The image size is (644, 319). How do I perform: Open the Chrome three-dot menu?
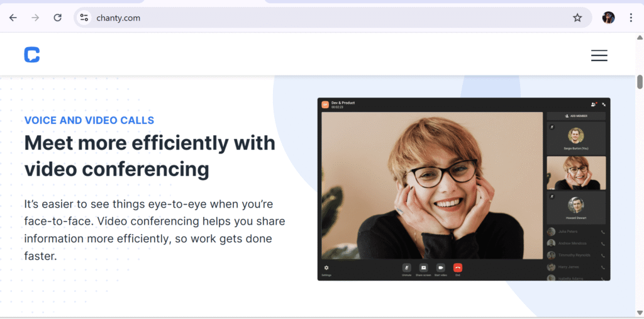[x=631, y=18]
